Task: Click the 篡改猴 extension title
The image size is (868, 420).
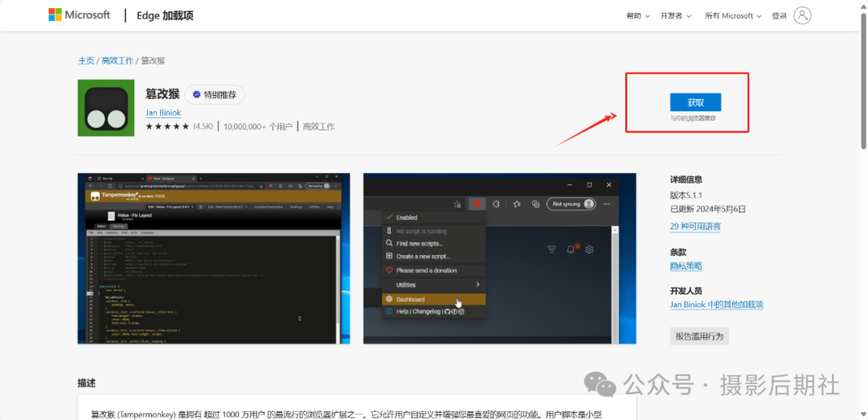Action: (162, 94)
